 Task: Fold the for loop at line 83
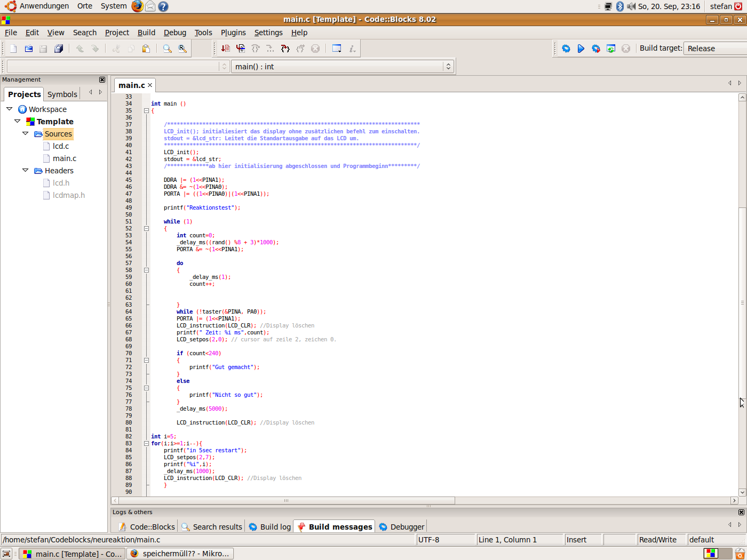(x=146, y=444)
